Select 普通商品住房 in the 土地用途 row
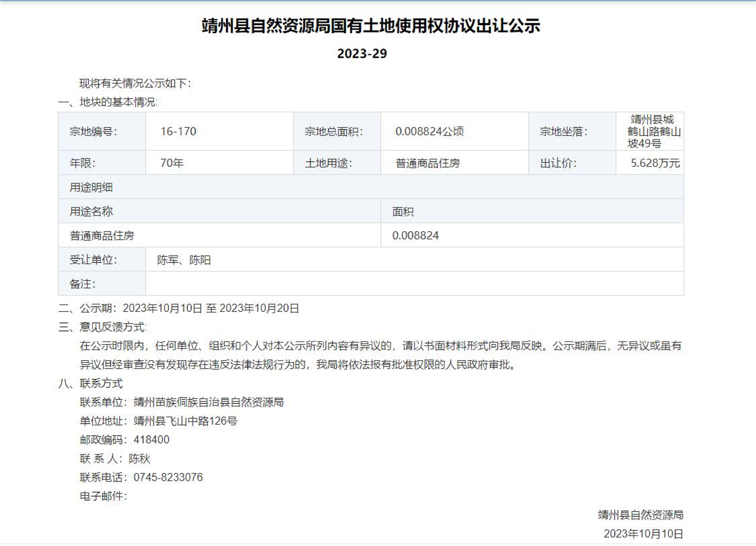Image resolution: width=756 pixels, height=546 pixels. pyautogui.click(x=427, y=163)
